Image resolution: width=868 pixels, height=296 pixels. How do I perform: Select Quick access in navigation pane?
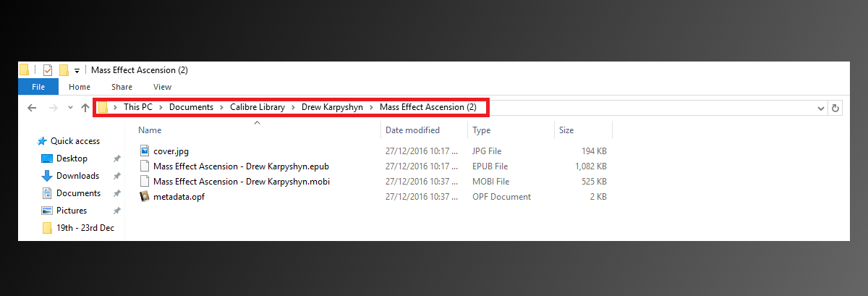tap(75, 141)
